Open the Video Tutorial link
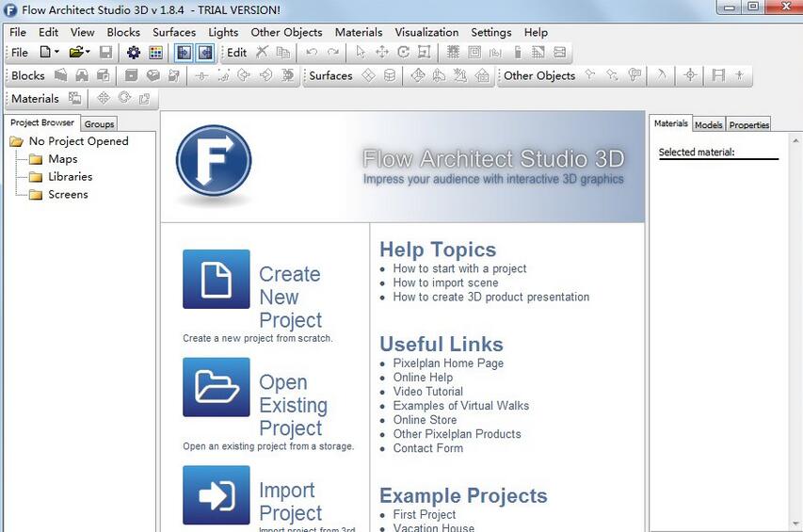The width and height of the screenshot is (803, 532). 427,391
